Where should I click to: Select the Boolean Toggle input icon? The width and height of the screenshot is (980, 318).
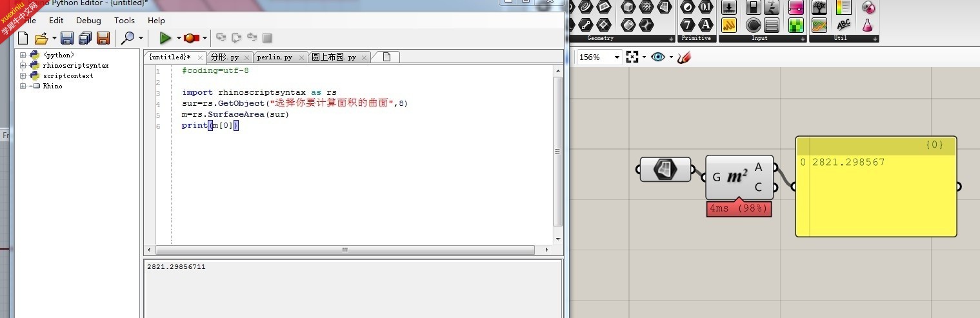coord(753,7)
